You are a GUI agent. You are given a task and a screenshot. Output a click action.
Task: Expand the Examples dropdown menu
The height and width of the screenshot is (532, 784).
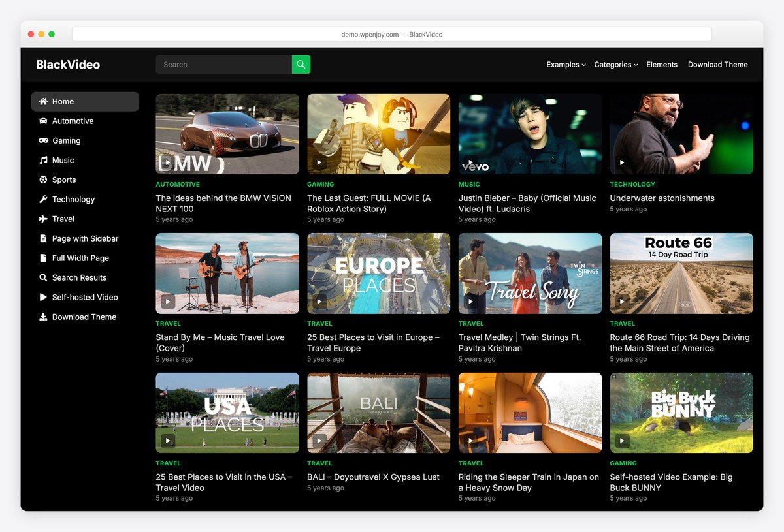tap(566, 65)
